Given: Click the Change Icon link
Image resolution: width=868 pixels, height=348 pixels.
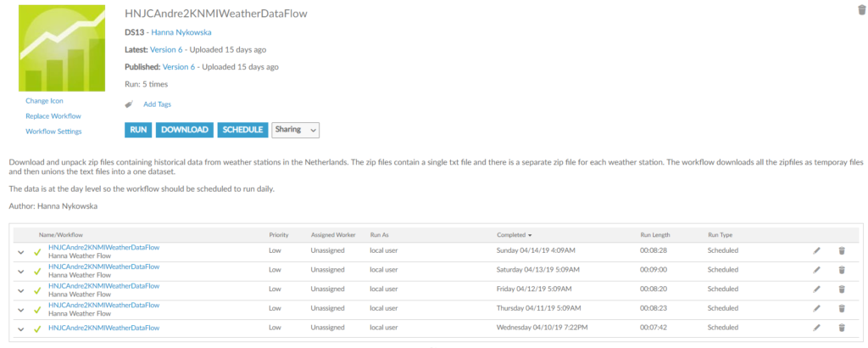Looking at the screenshot, I should pos(44,101).
